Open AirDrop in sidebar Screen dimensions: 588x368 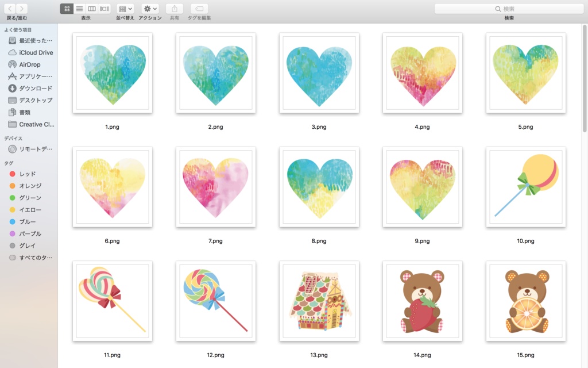(31, 64)
